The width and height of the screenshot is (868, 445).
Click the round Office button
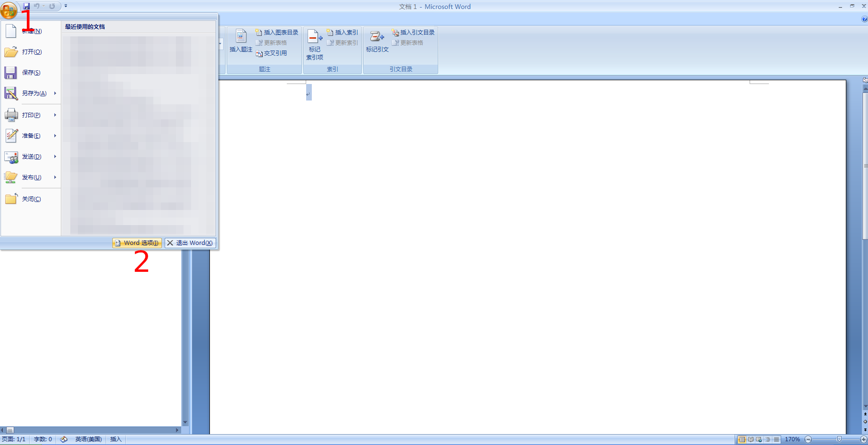(8, 9)
